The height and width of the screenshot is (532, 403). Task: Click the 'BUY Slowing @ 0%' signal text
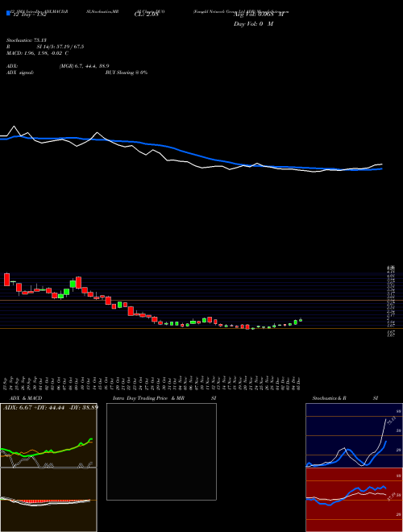click(127, 73)
